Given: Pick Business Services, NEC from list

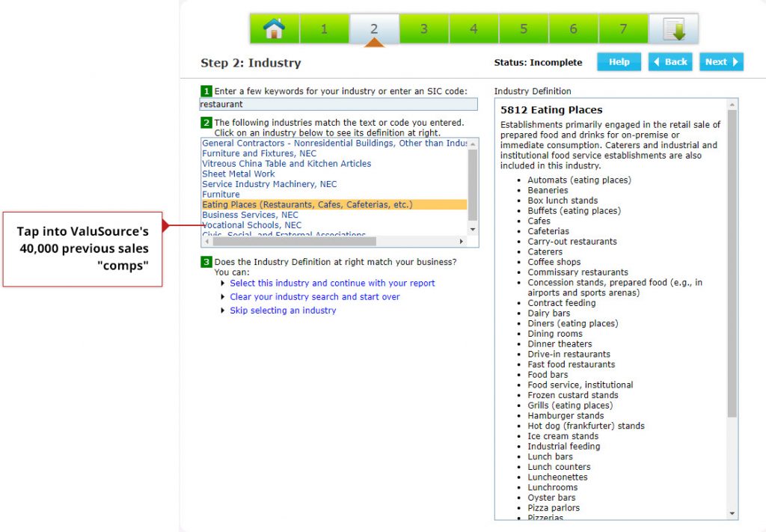Looking at the screenshot, I should pyautogui.click(x=250, y=215).
